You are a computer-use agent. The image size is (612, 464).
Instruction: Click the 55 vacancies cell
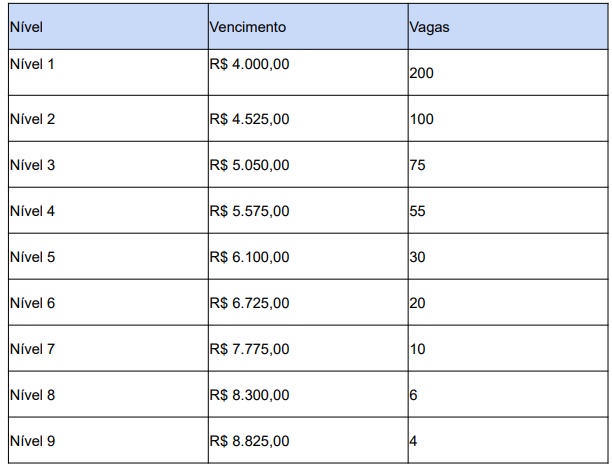click(x=418, y=211)
